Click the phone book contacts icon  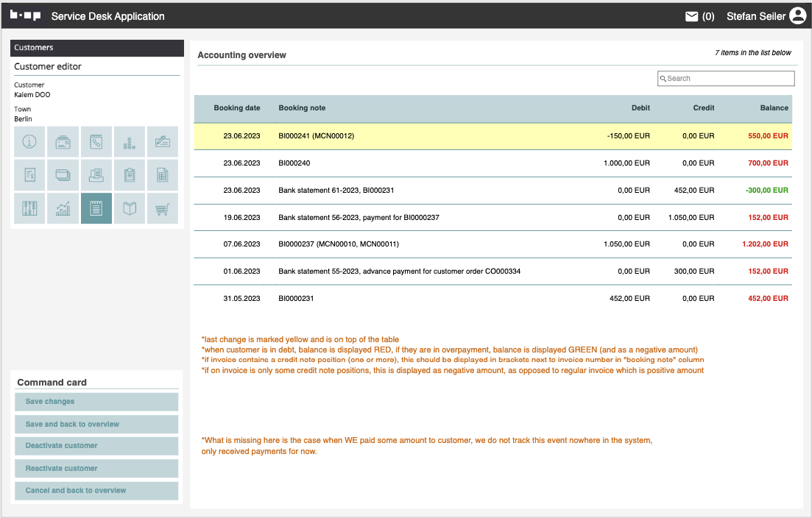point(96,141)
